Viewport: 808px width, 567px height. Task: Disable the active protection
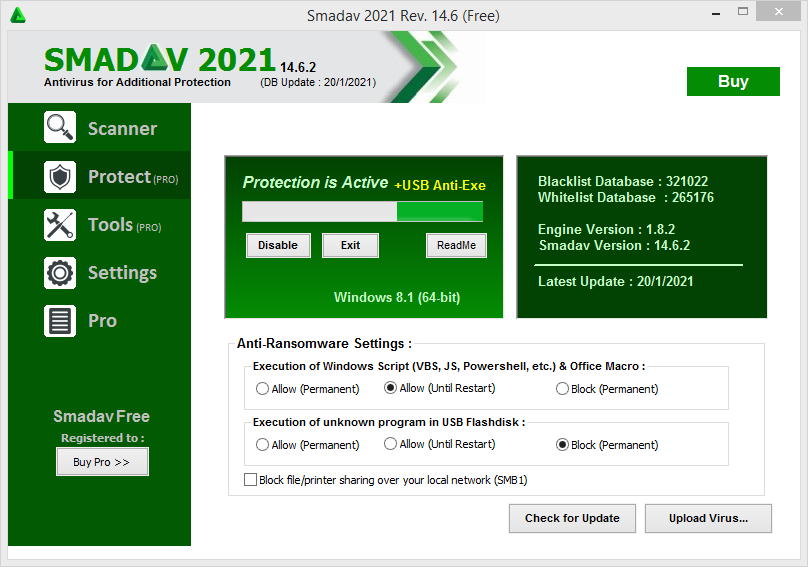pos(278,245)
